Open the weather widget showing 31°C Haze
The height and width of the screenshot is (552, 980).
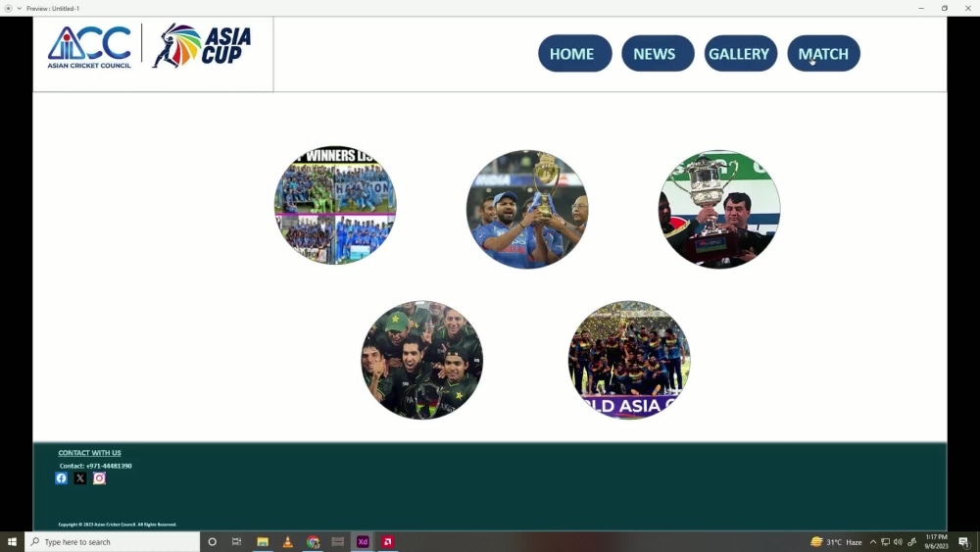[x=836, y=541]
